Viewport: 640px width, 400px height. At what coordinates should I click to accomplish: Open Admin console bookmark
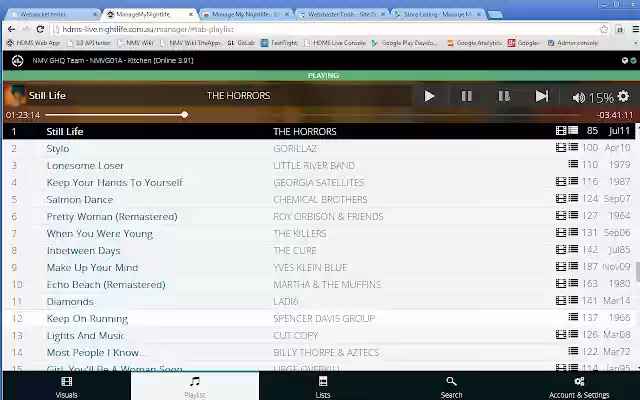click(573, 43)
